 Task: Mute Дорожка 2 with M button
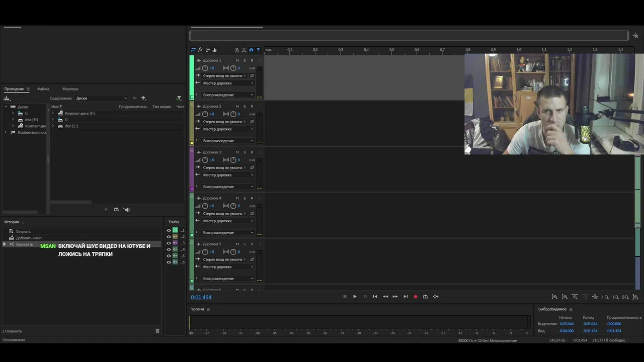237,106
